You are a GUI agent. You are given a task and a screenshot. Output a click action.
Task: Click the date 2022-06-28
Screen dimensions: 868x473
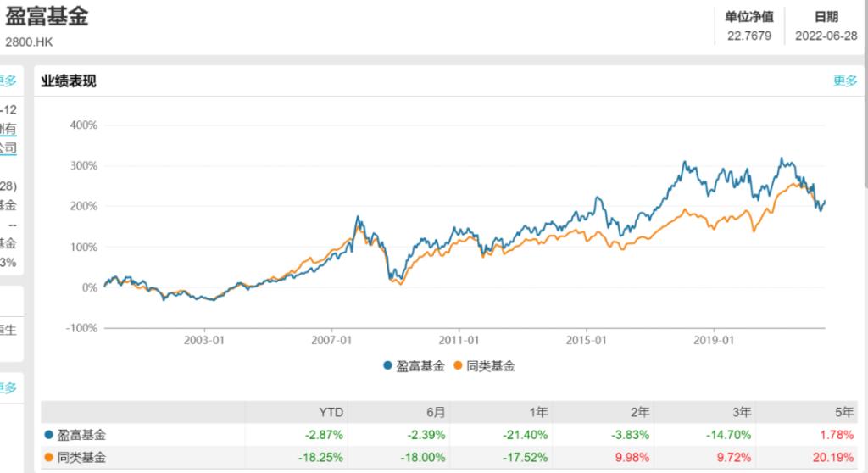[x=826, y=36]
